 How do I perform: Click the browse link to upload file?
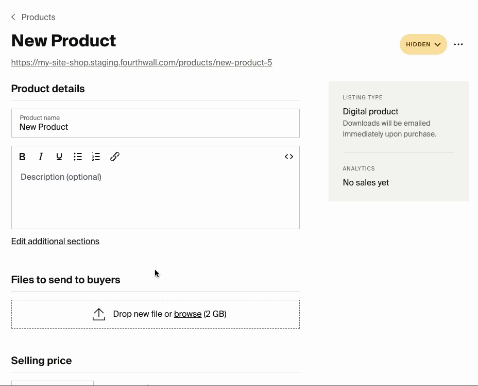[x=188, y=314]
